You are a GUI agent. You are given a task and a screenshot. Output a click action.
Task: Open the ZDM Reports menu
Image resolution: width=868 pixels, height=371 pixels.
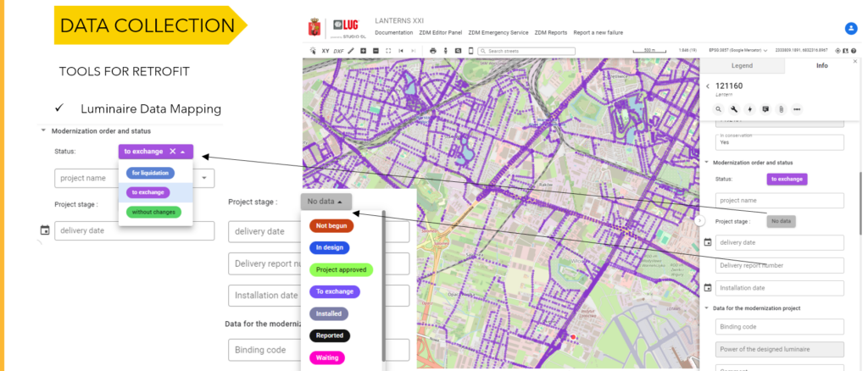click(x=550, y=32)
